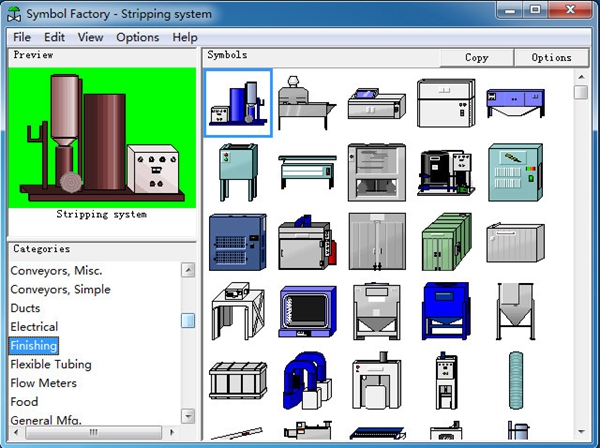Open the Help menu
Screen dimensions: 600x448
pyautogui.click(x=185, y=37)
